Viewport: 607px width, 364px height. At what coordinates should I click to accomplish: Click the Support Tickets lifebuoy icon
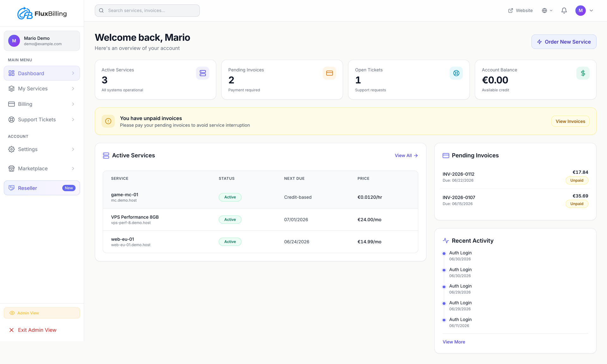11,119
